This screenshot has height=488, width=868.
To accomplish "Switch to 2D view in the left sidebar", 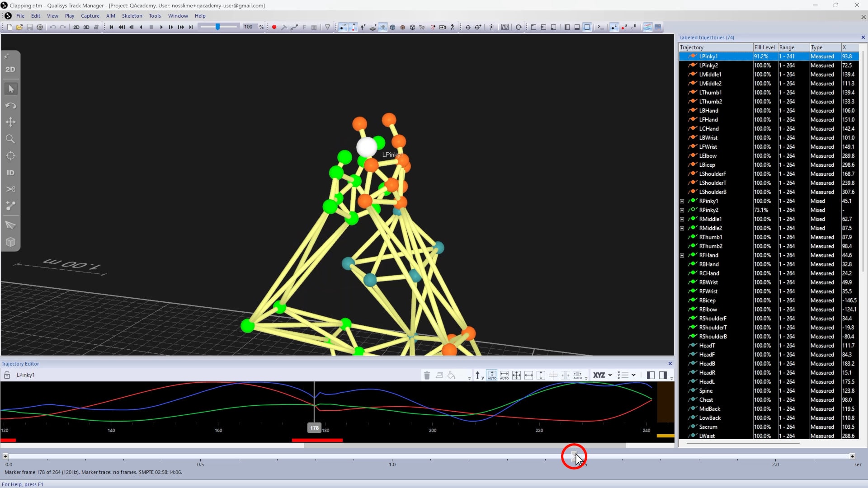I will [x=10, y=69].
